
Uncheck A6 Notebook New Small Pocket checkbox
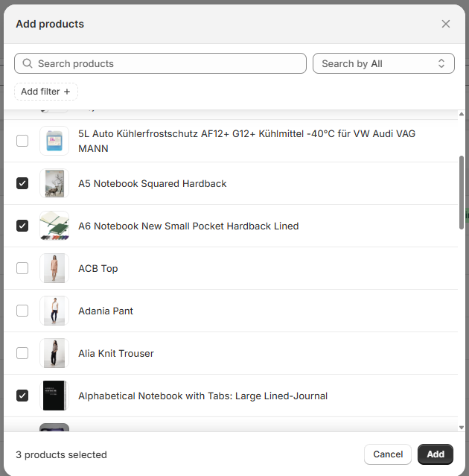[x=22, y=226]
